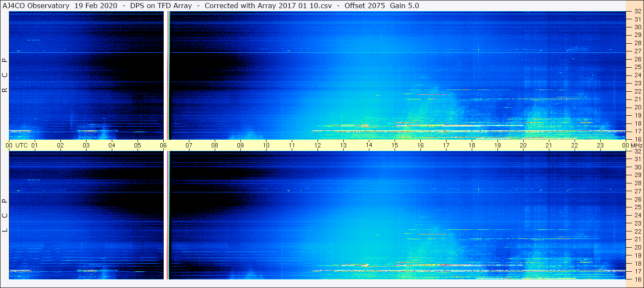Select hour marker 03 on UTC axis
This screenshot has height=288, width=644.
86,145
